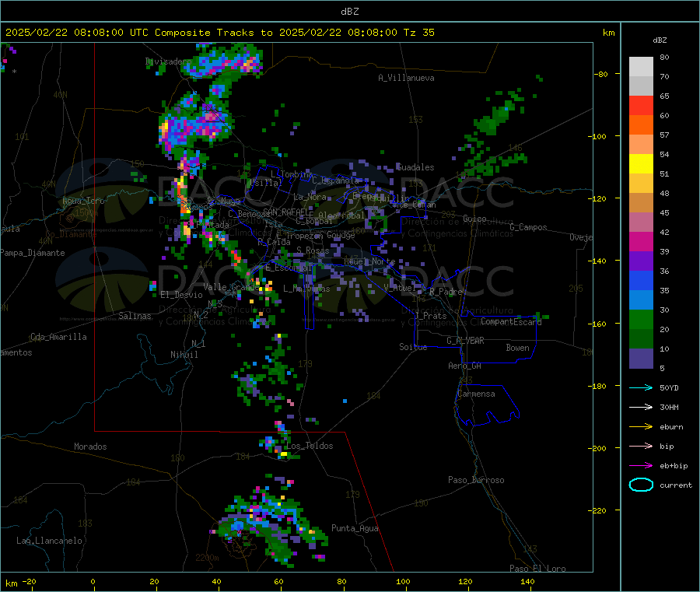Click the 'A_Villanueva' map label
Screen dimensions: 700x592
(x=406, y=78)
